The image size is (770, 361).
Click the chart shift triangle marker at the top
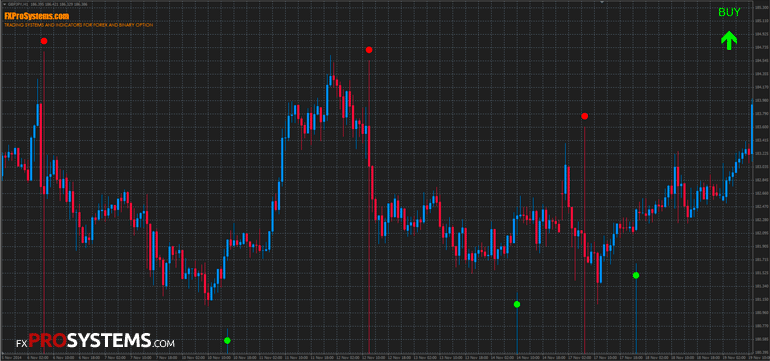coord(602,2)
